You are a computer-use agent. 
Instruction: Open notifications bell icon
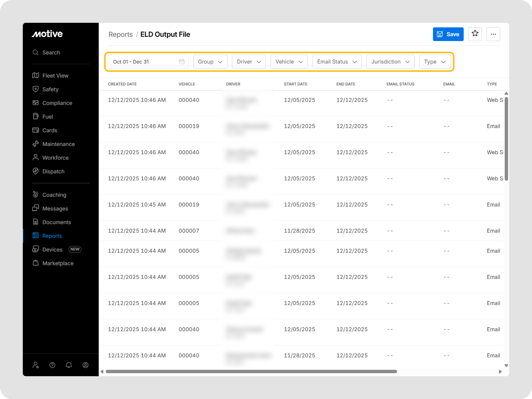point(69,365)
